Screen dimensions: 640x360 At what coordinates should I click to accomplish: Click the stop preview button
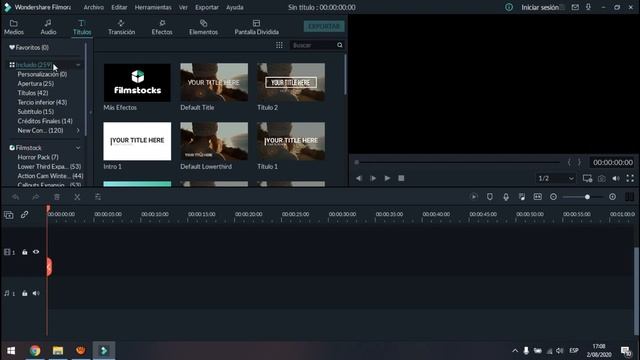coord(401,178)
